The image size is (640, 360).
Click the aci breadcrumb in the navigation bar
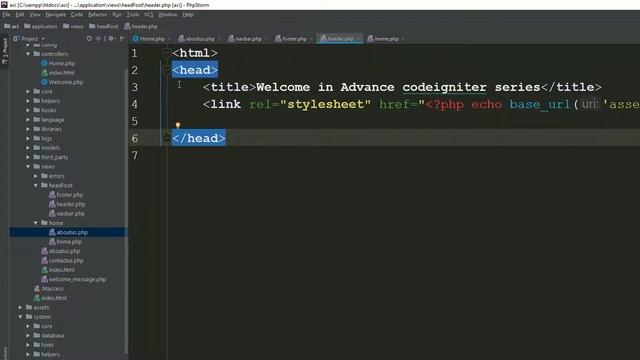(11, 27)
